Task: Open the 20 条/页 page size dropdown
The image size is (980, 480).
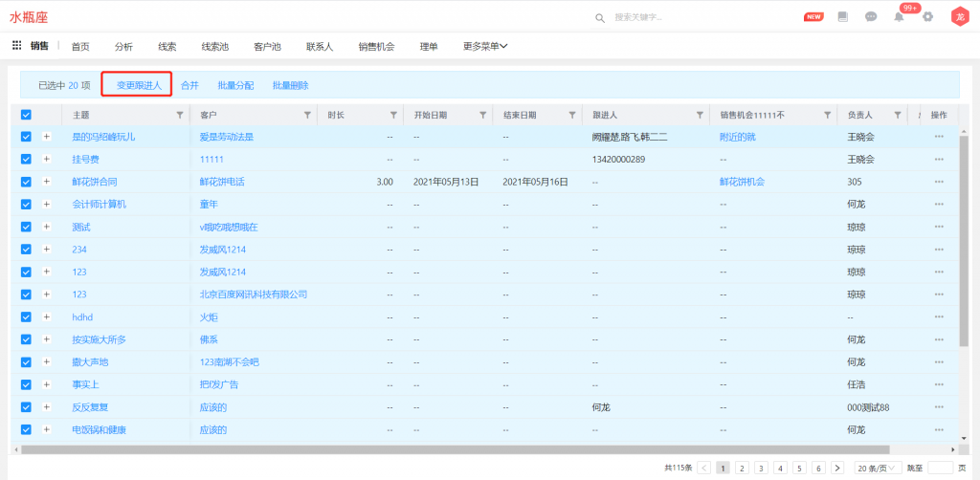Action: pos(876,468)
